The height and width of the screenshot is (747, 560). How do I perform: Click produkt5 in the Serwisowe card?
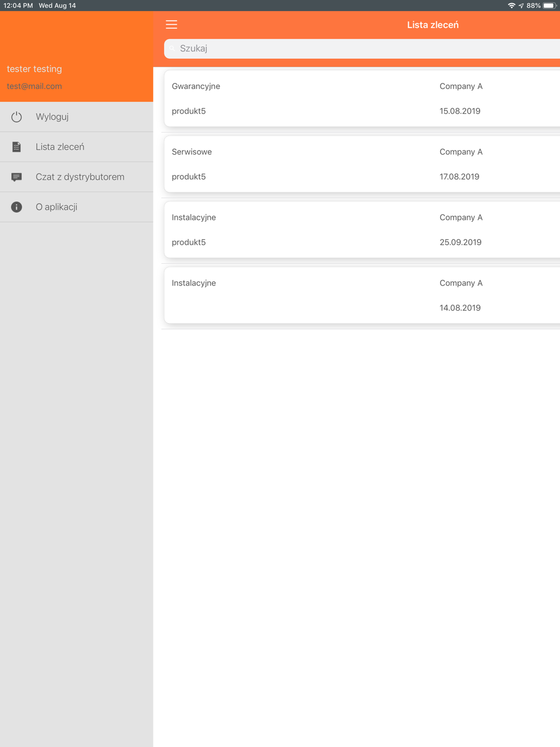(x=189, y=176)
